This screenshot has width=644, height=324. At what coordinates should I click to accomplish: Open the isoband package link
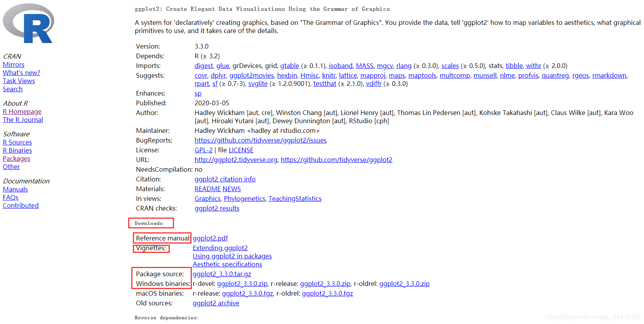pyautogui.click(x=341, y=66)
